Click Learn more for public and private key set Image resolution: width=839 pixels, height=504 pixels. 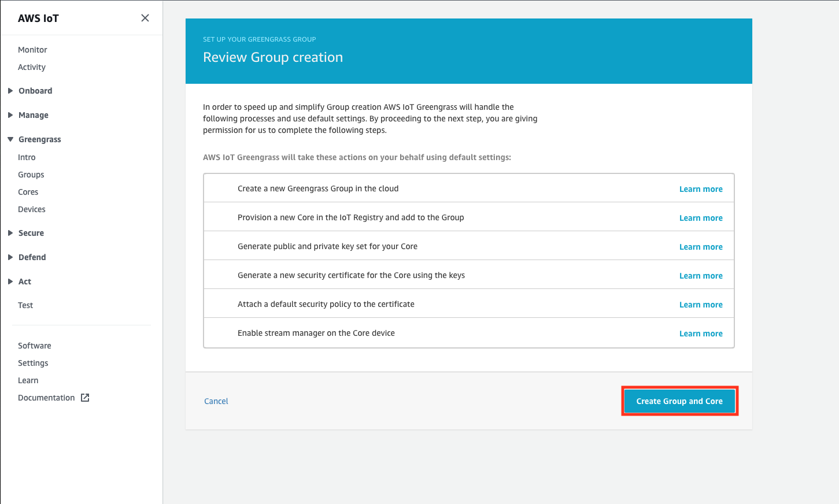pos(701,247)
